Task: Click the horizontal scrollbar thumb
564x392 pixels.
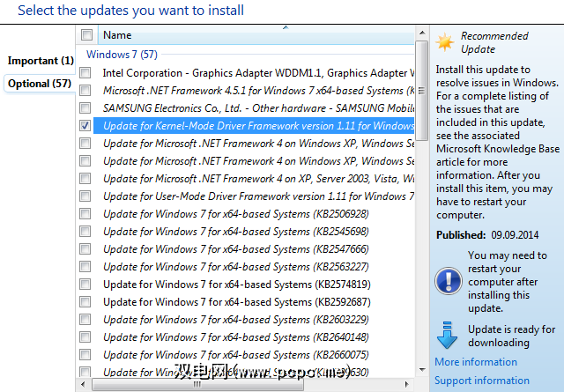Action: (197, 384)
